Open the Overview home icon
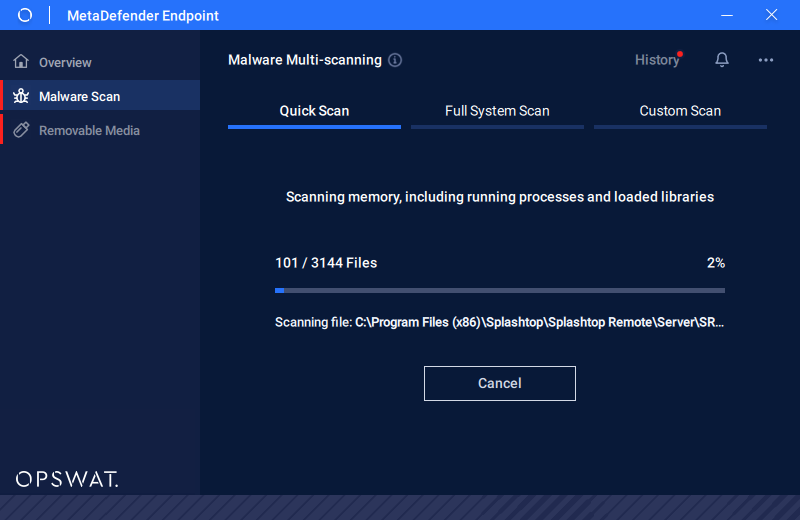Viewport: 800px width, 520px height. point(21,61)
